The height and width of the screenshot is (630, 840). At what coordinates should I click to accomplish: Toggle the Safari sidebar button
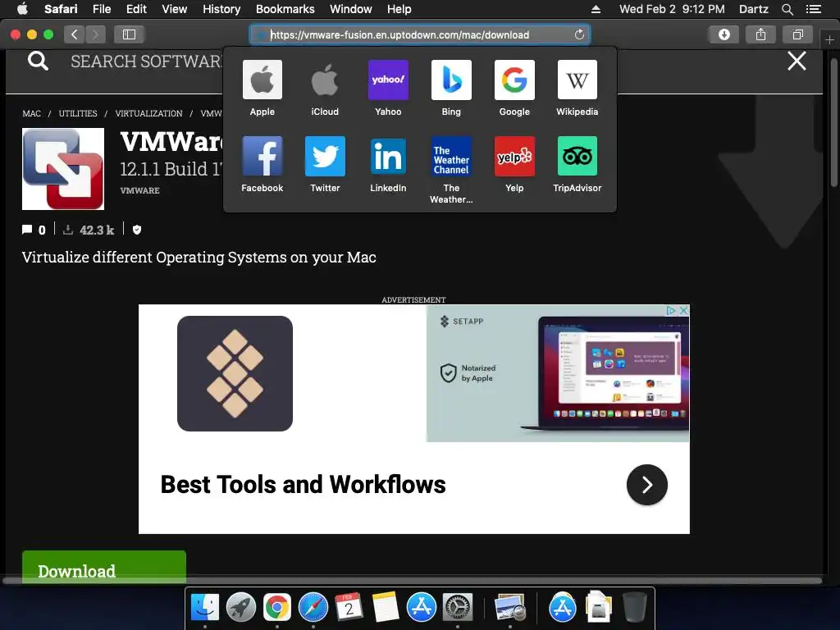point(129,34)
